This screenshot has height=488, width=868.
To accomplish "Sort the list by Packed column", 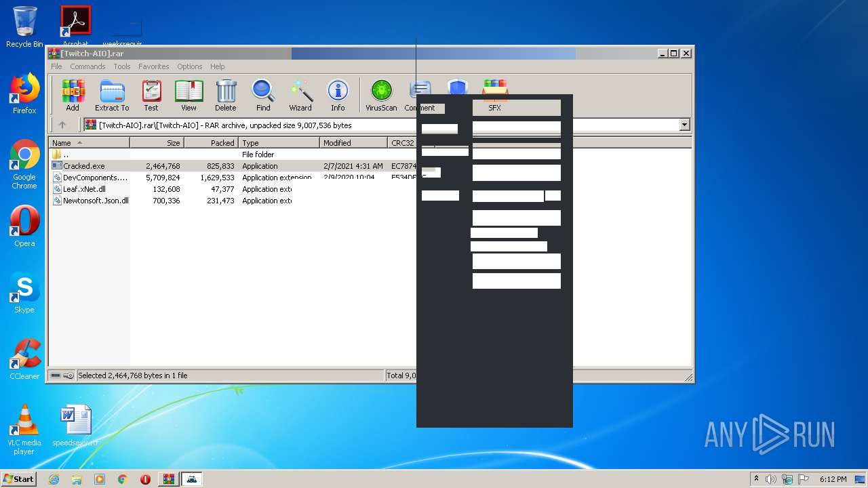I will pos(212,143).
